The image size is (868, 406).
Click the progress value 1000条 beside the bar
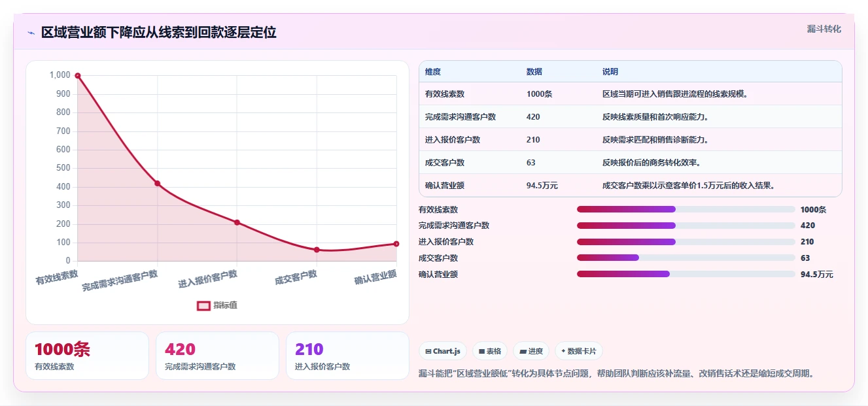click(814, 210)
